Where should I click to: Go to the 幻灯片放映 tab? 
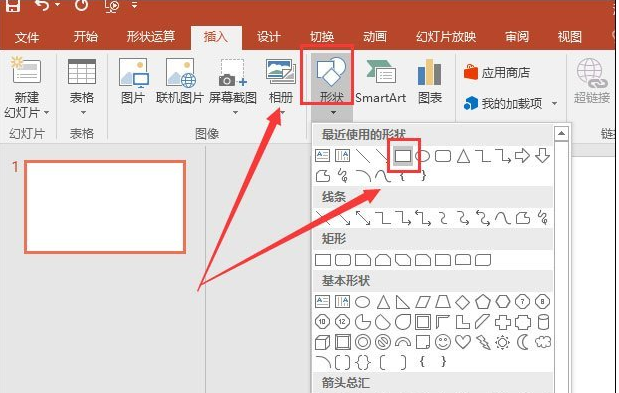[446, 37]
